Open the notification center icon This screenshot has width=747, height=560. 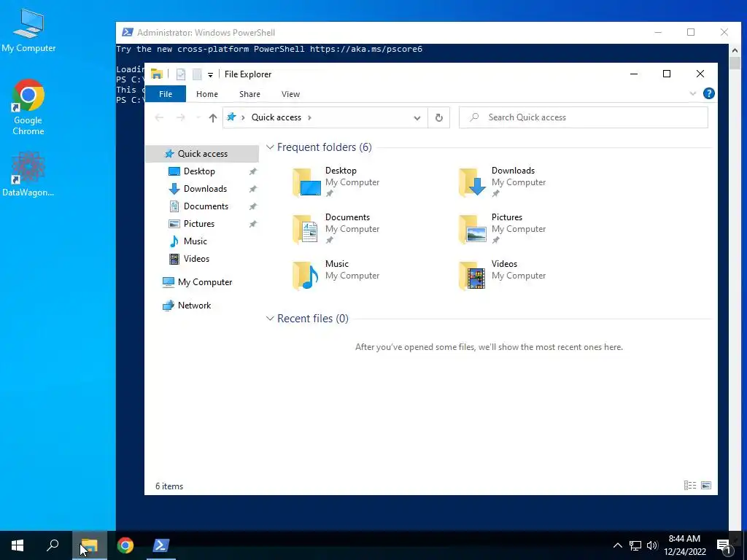tap(724, 545)
